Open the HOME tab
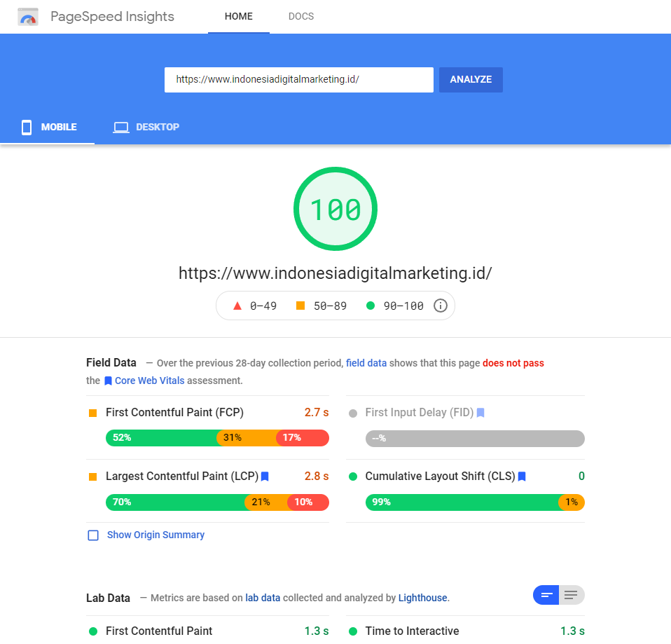Image resolution: width=671 pixels, height=644 pixels. (x=238, y=16)
